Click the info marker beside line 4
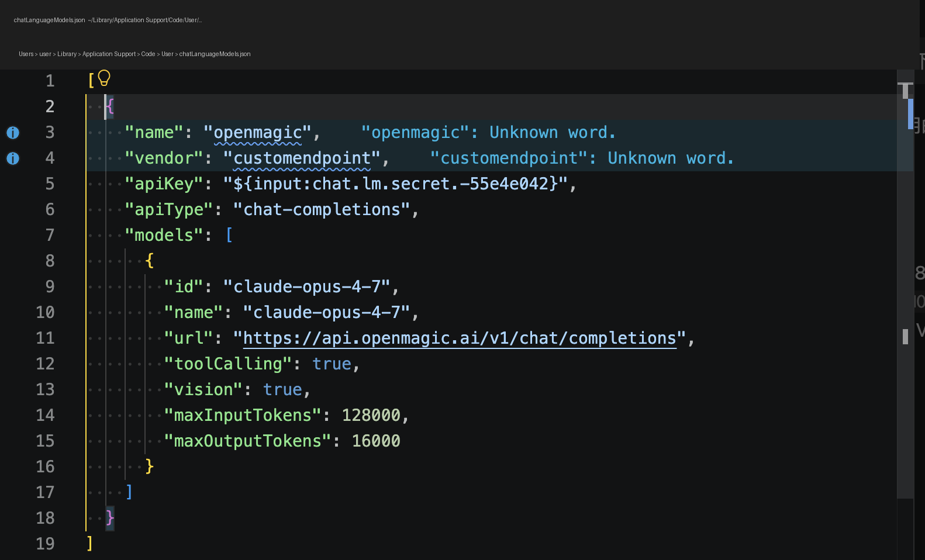Screen dimensions: 925x560 [13, 158]
